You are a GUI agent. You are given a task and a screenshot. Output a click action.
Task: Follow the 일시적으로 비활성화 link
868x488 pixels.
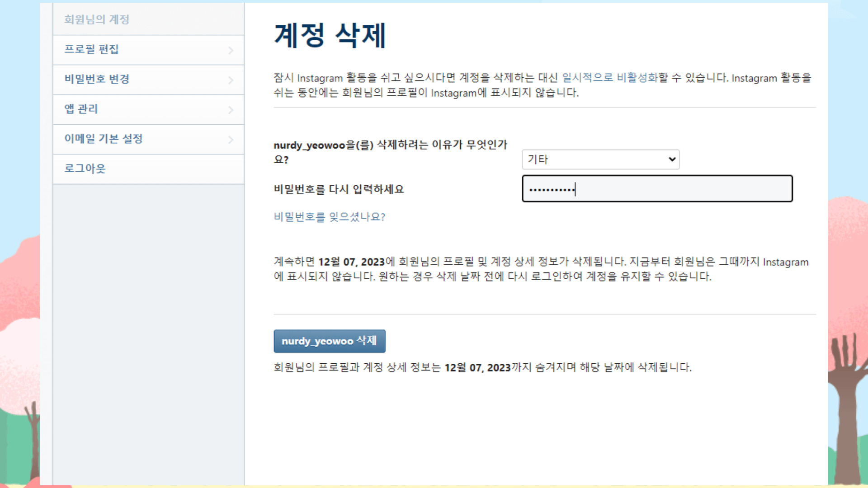point(609,77)
